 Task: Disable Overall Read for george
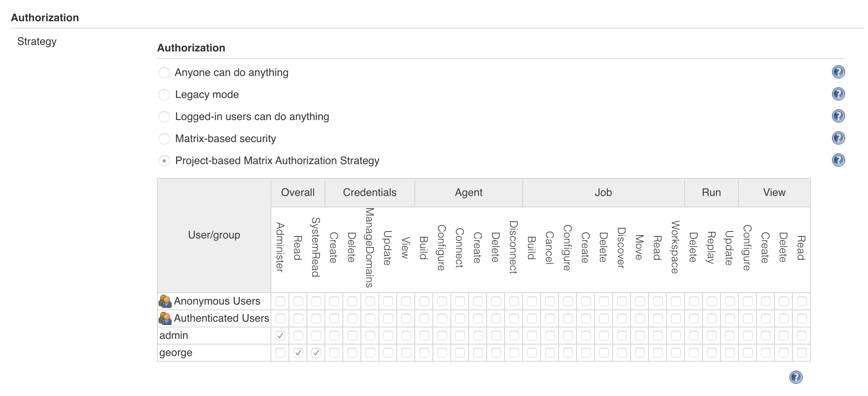tap(298, 352)
